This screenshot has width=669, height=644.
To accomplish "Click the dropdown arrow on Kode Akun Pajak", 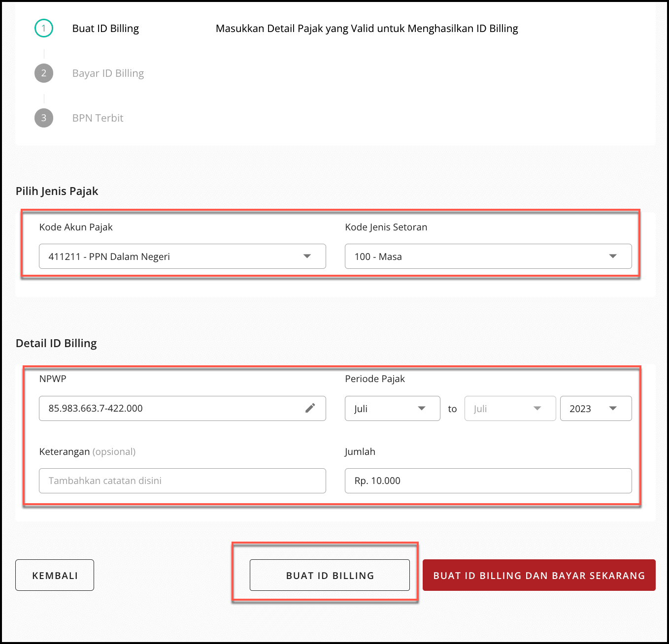I will pos(307,256).
